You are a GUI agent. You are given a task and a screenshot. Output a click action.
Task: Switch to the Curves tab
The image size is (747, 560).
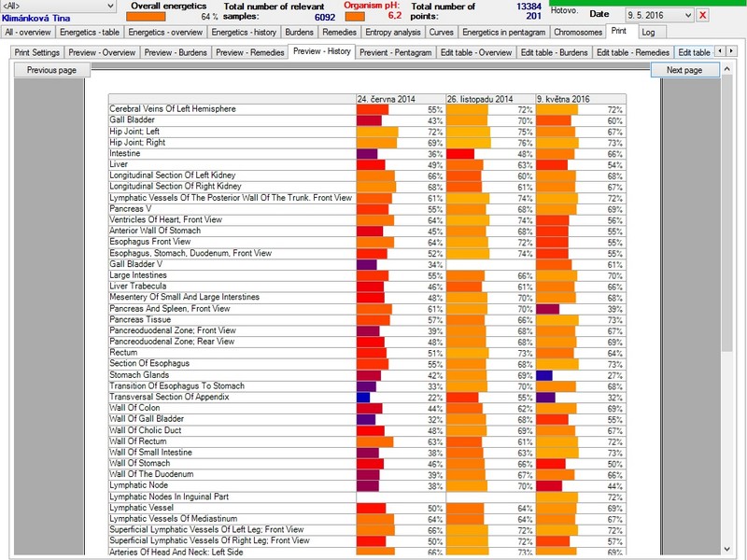(x=442, y=33)
